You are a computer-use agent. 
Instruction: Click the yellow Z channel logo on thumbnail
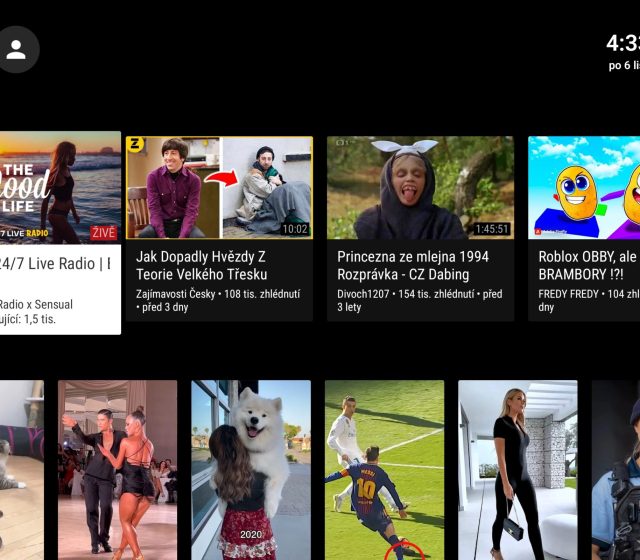(x=136, y=145)
